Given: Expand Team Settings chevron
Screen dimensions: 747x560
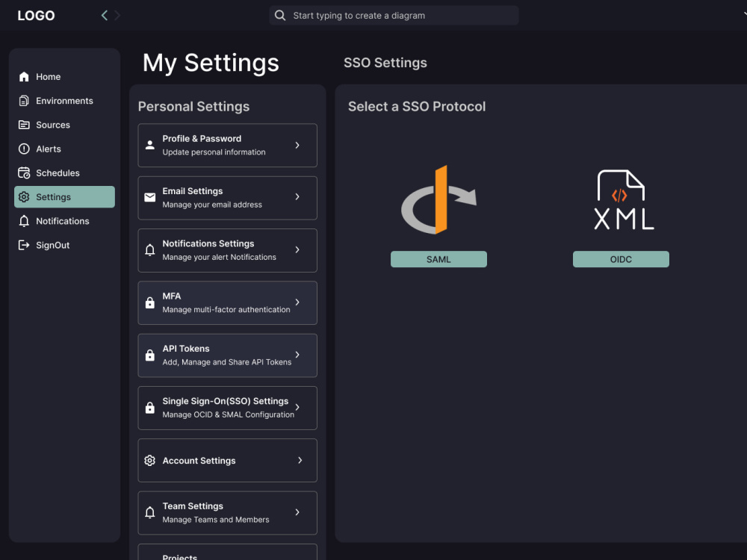Looking at the screenshot, I should coord(297,512).
